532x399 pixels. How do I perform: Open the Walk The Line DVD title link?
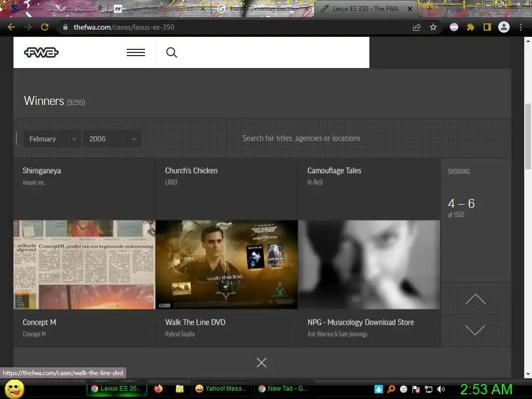[x=195, y=322]
